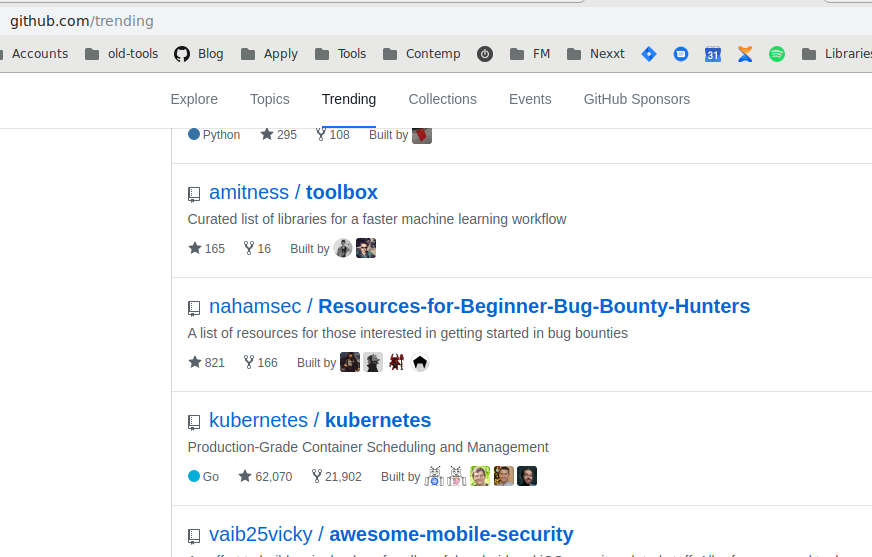Click the star icon showing 295 stars

click(x=267, y=134)
